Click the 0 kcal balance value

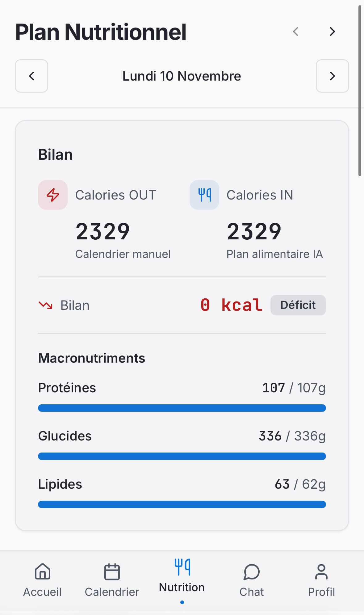click(231, 305)
